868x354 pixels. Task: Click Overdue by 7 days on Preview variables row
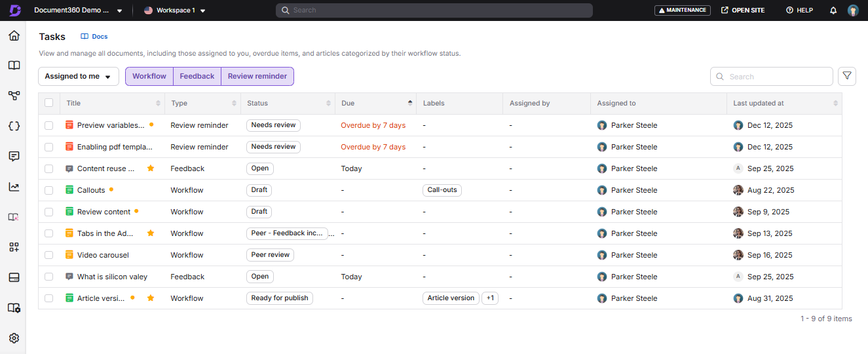coord(373,125)
